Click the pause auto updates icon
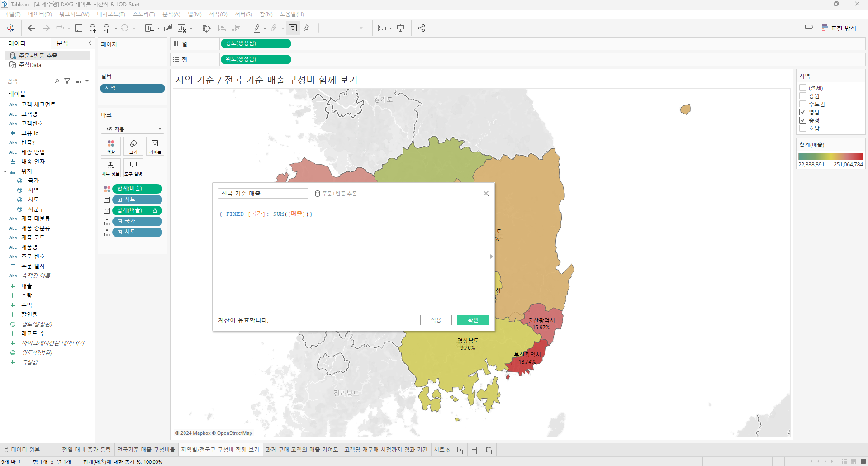Screen dimensions: 868x466 pyautogui.click(x=107, y=28)
